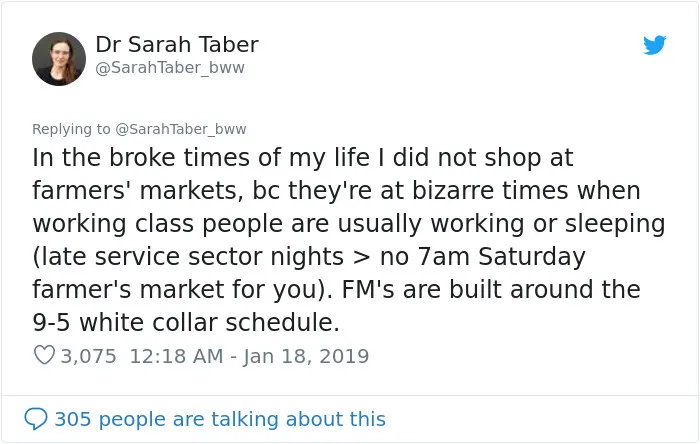Viewport: 700px width, 444px height.
Task: Click the Jan 18, 2019 date
Action: [306, 356]
